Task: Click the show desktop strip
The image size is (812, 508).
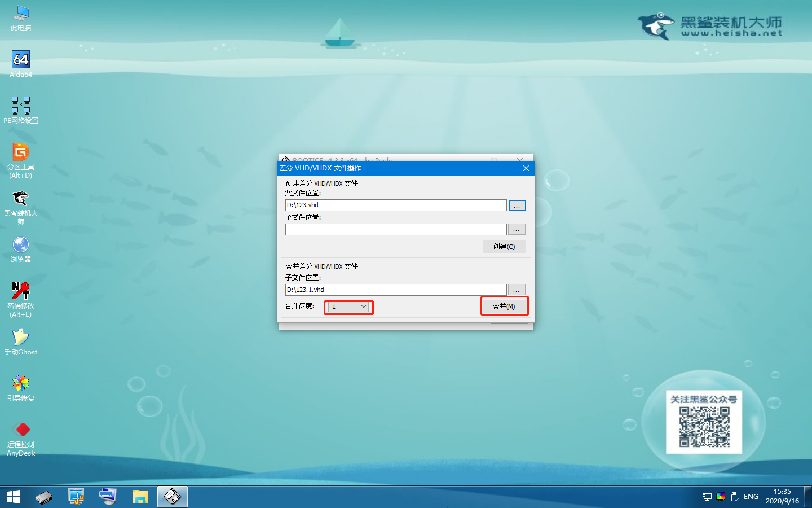Action: pyautogui.click(x=809, y=497)
